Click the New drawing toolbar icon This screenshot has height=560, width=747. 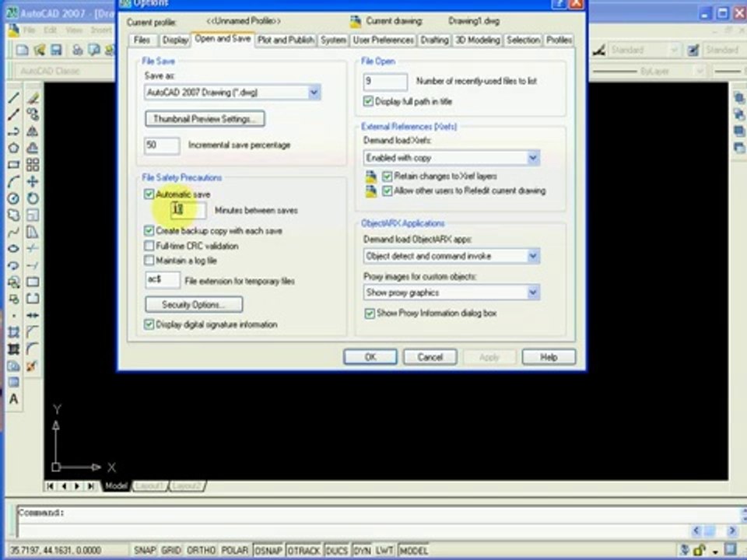(22, 50)
